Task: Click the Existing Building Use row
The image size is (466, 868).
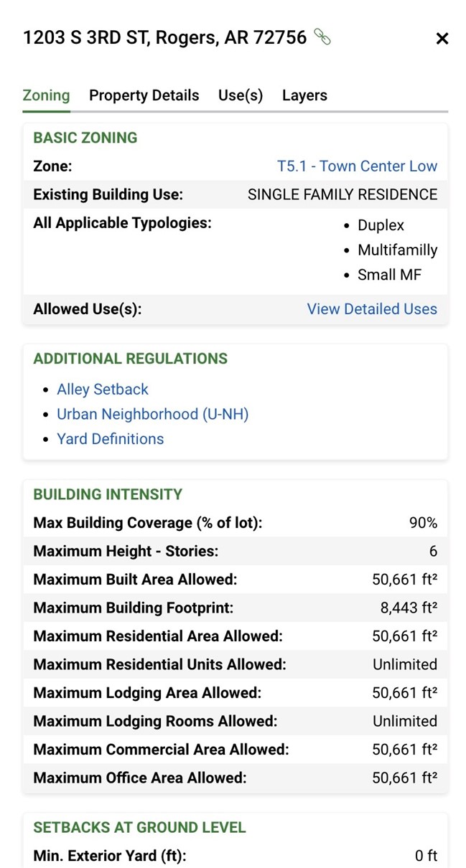Action: pos(233,194)
